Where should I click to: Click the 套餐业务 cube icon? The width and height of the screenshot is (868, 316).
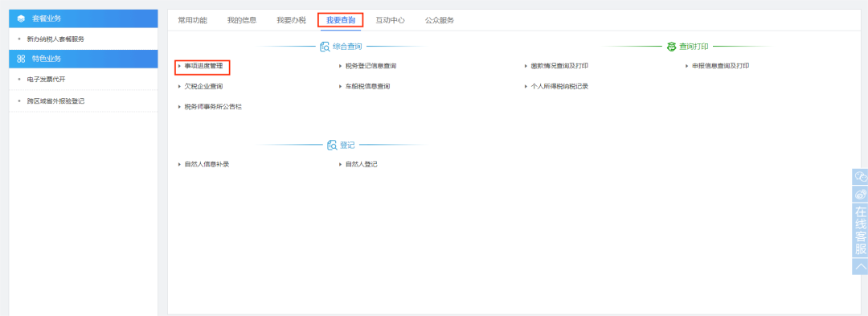point(21,18)
